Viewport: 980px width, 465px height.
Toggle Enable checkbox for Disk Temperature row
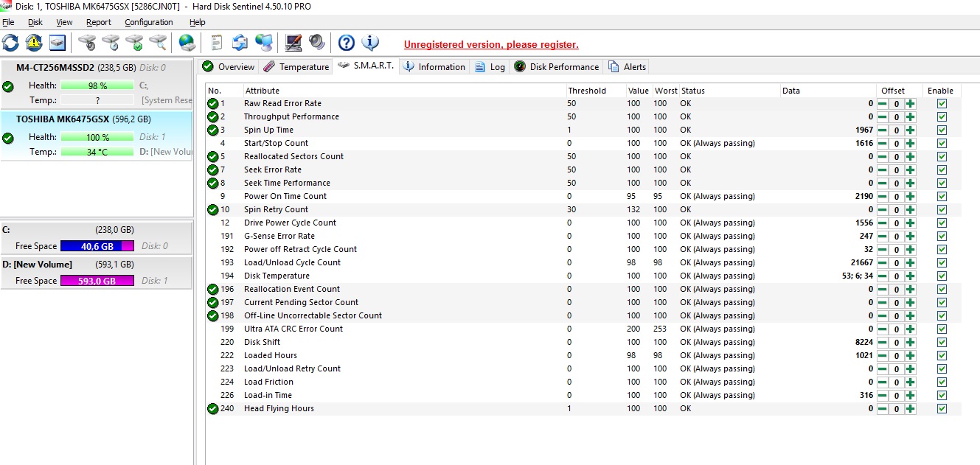[942, 276]
